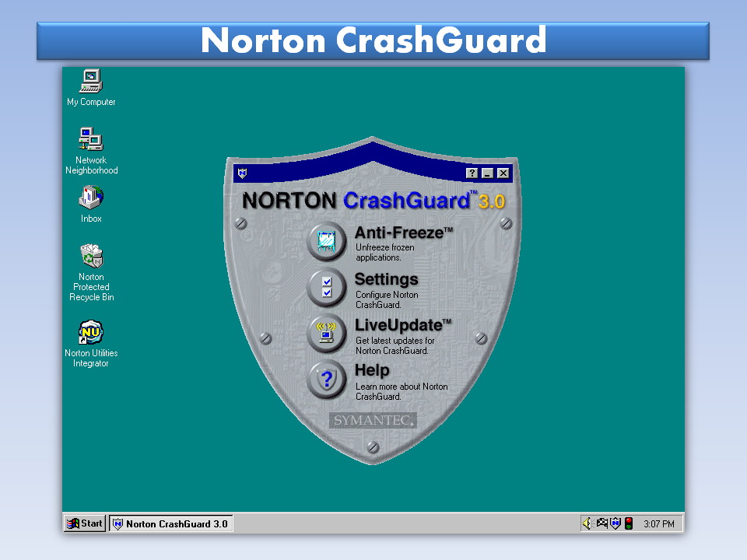Open My Computer from the desktop

pyautogui.click(x=90, y=81)
